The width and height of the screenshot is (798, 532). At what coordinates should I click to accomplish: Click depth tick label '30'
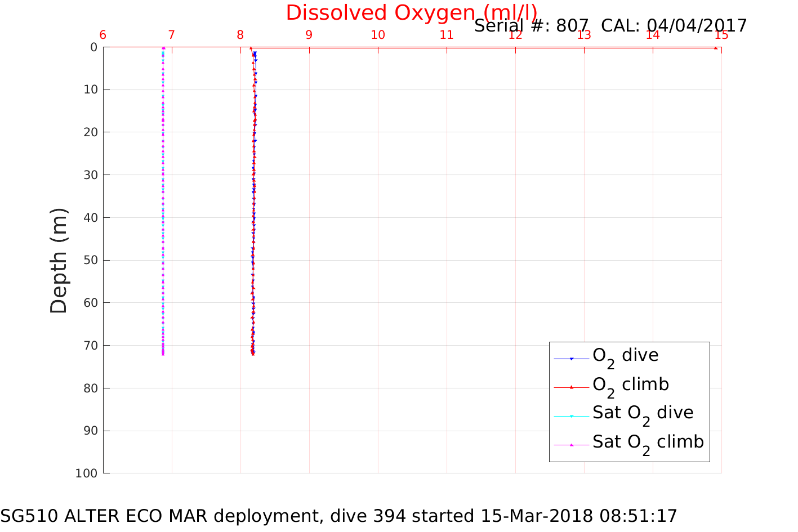(x=90, y=175)
